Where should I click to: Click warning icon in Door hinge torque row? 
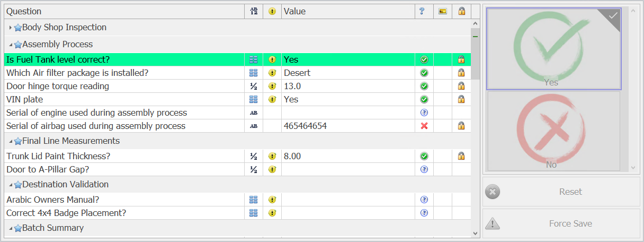coord(272,86)
